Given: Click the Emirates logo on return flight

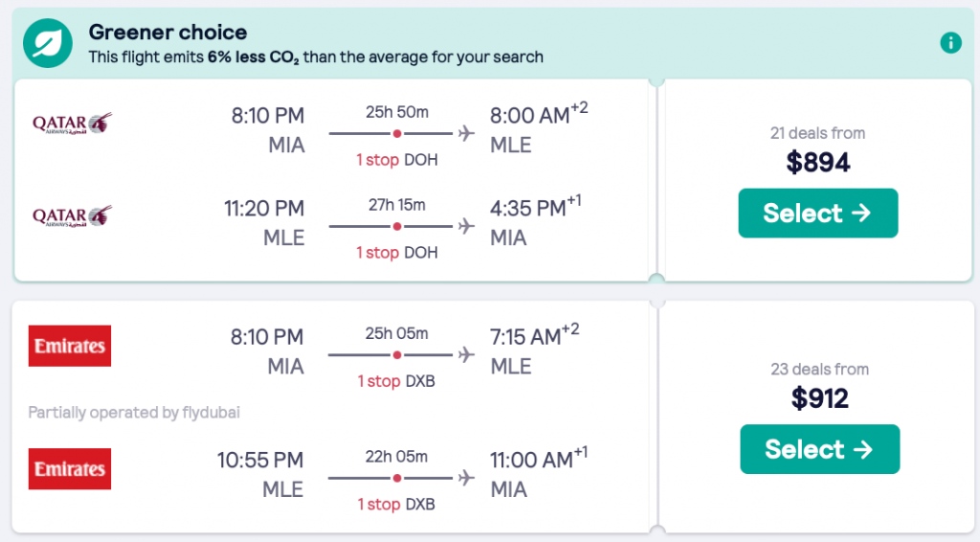Looking at the screenshot, I should [x=70, y=468].
